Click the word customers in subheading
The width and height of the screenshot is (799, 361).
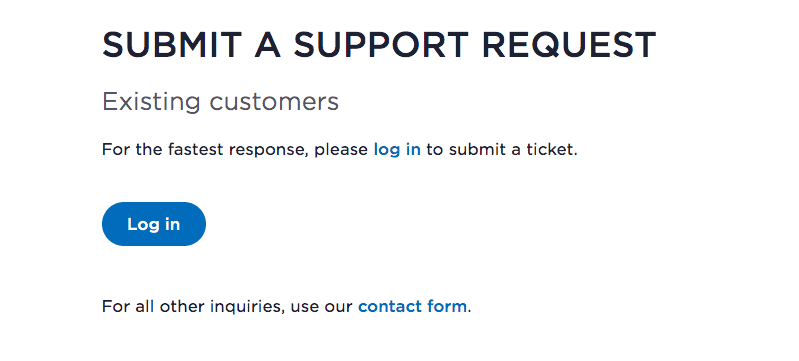[x=274, y=102]
